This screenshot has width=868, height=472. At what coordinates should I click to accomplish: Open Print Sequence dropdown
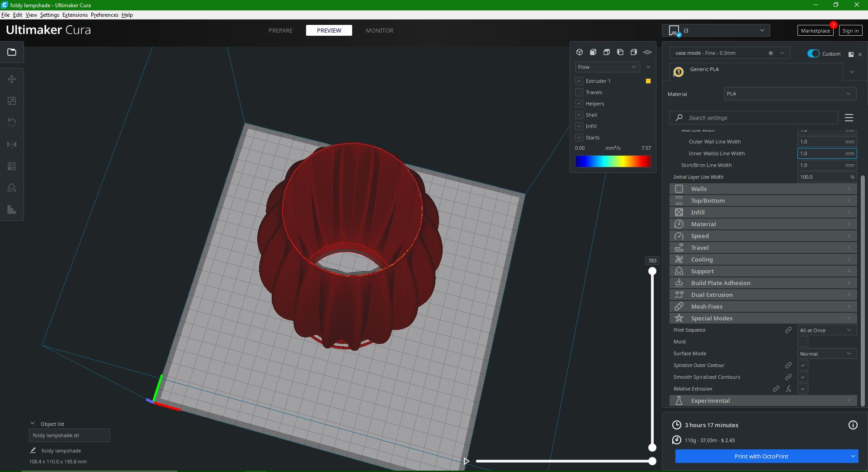[x=827, y=330]
